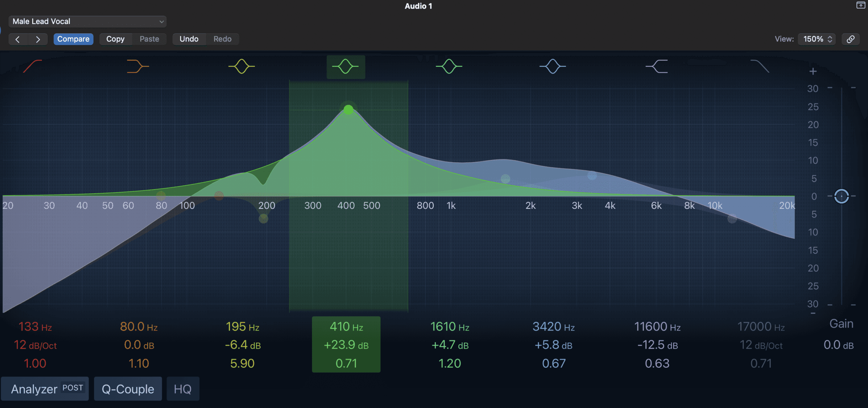Click the master Gain knob
This screenshot has width=868, height=408.
pos(841,196)
